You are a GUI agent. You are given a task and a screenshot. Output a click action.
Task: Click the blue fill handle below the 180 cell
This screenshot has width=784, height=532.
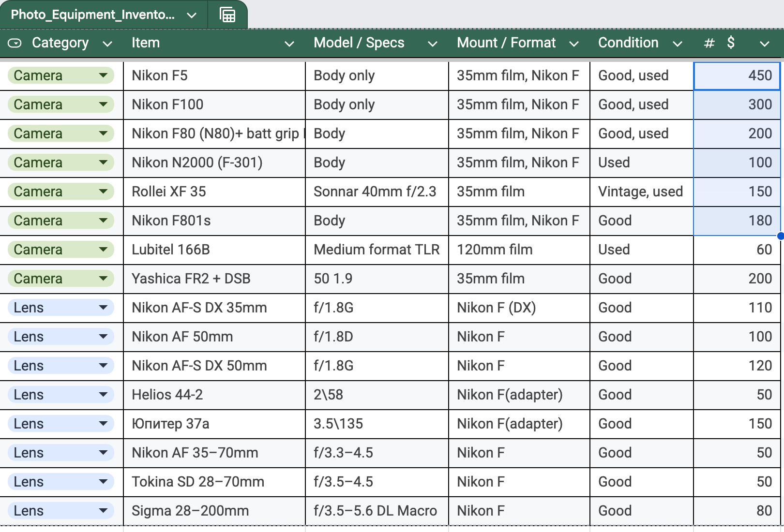click(x=780, y=236)
